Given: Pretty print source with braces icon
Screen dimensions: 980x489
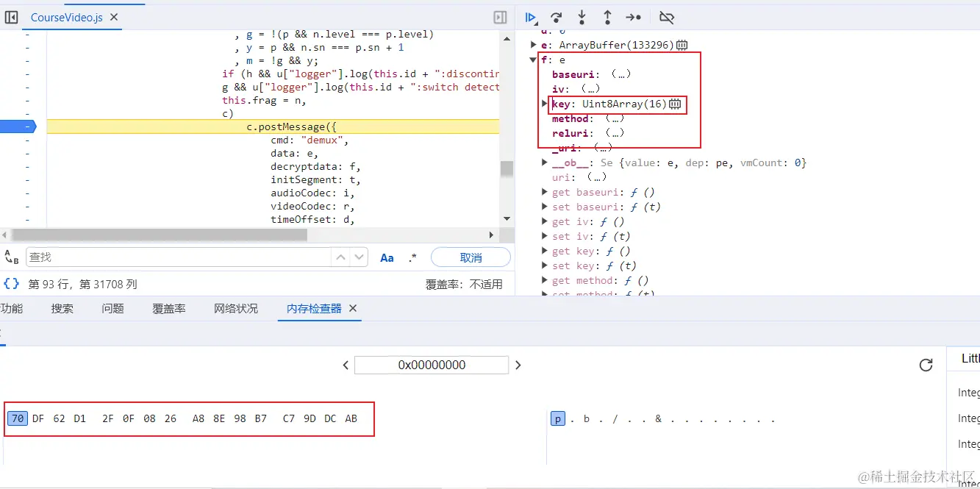Looking at the screenshot, I should 11,284.
